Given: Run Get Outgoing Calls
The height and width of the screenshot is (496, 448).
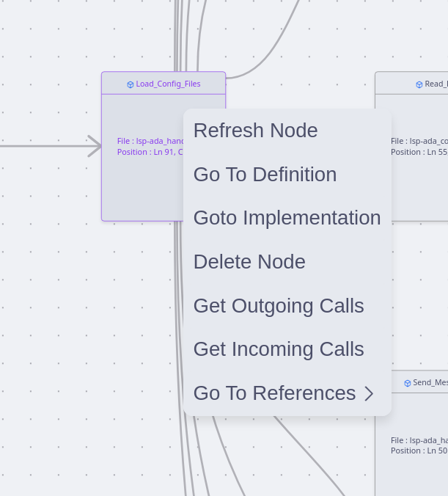Looking at the screenshot, I should [x=279, y=306].
